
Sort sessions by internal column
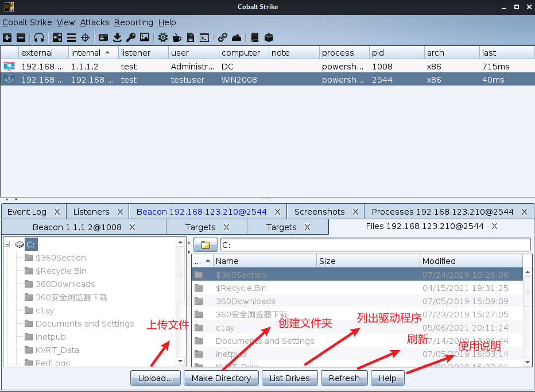click(93, 53)
